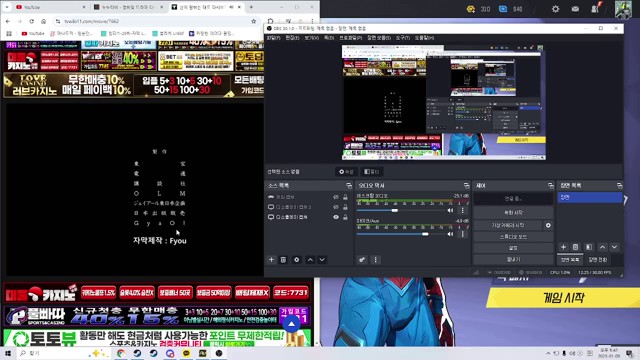The height and width of the screenshot is (360, 640).
Task: Mute the desktop audio speaker icon
Action: click(x=450, y=211)
